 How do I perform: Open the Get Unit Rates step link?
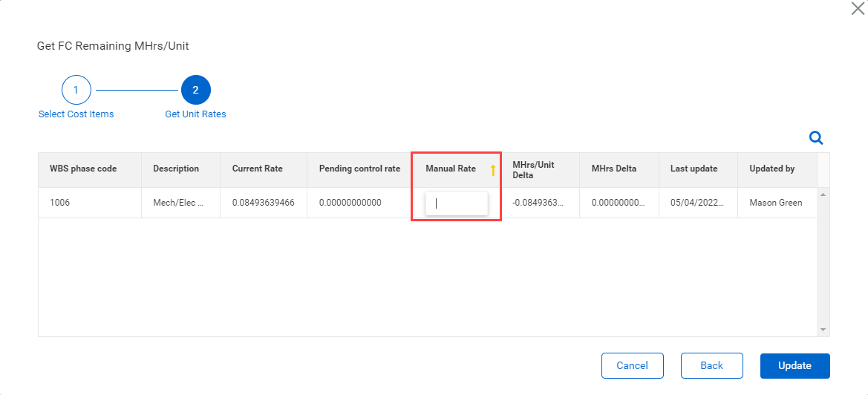(x=195, y=114)
